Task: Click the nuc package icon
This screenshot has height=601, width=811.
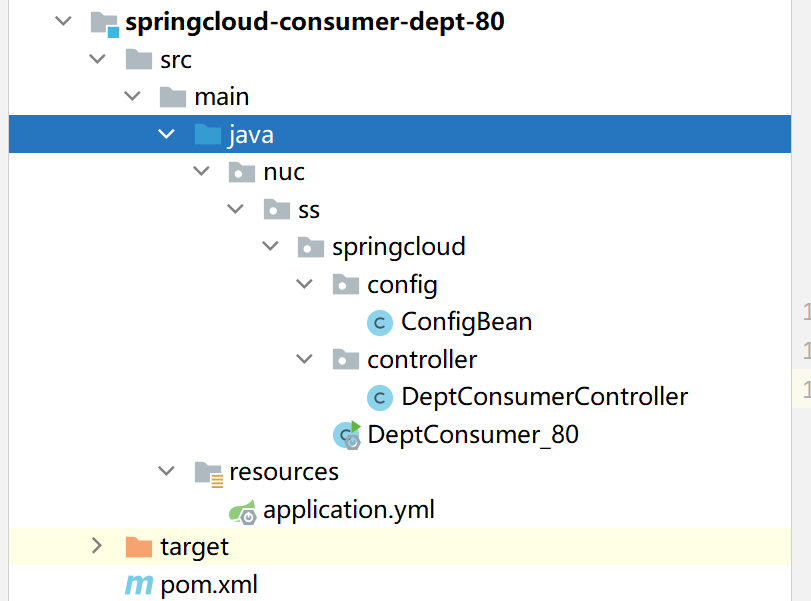Action: pos(242,172)
